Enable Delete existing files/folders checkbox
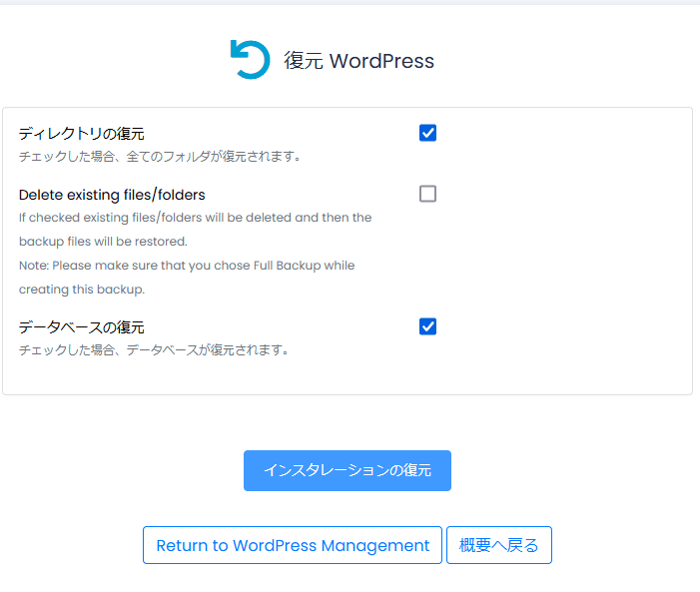 coord(427,194)
